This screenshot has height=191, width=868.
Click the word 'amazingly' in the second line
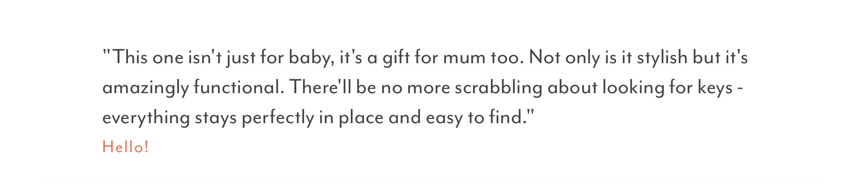[145, 88]
